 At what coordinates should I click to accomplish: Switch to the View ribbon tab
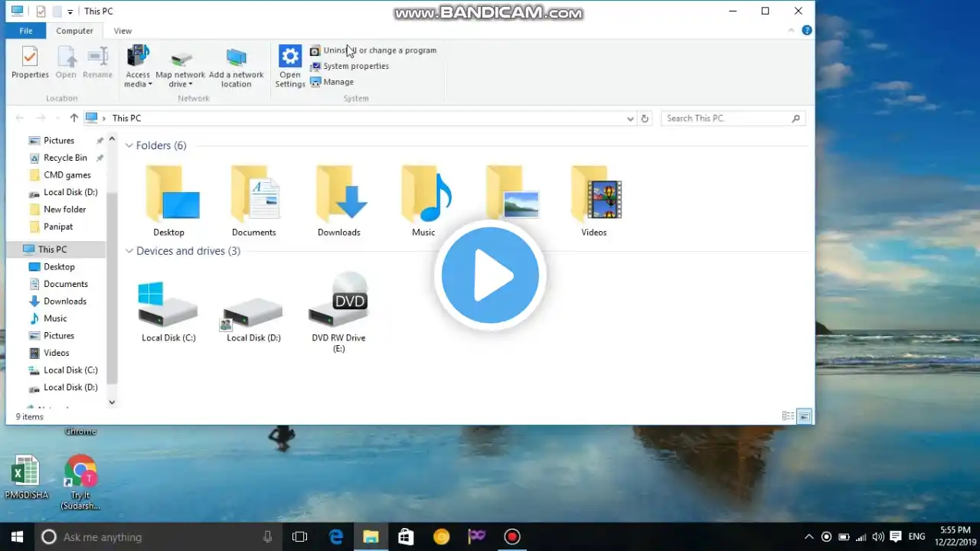(x=122, y=31)
